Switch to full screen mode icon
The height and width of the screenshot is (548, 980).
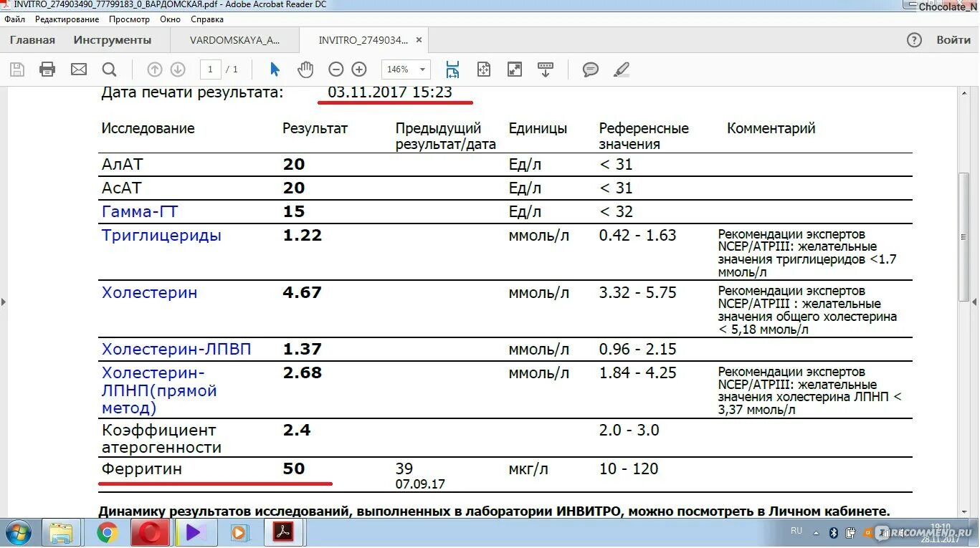[515, 69]
